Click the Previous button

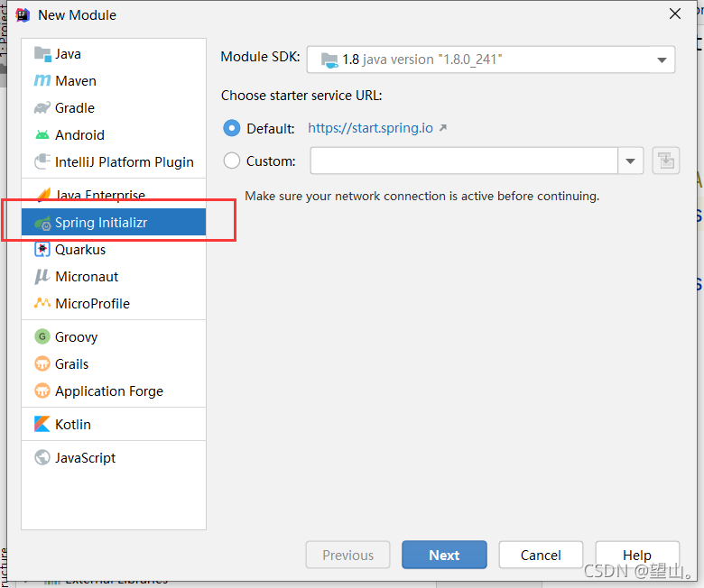coord(348,555)
